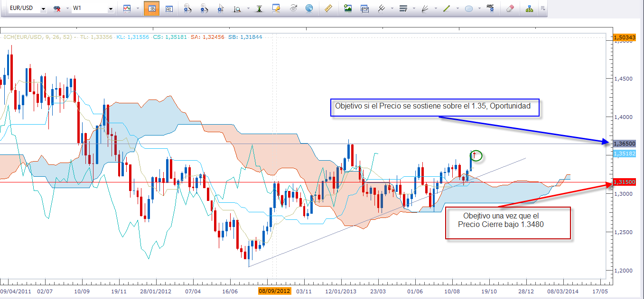Click the unlink chart chain icon
644x299 pixels.
57,9
